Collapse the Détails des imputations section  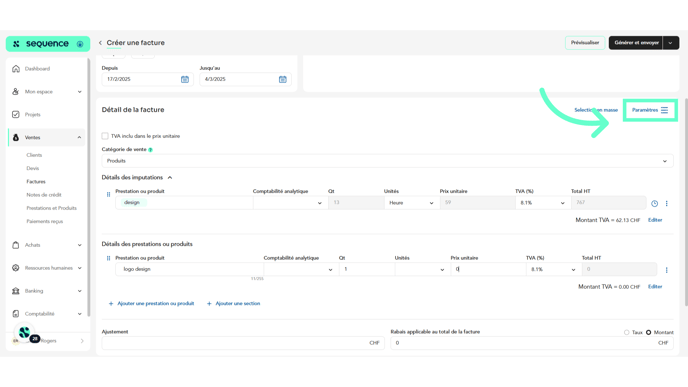[x=170, y=178]
